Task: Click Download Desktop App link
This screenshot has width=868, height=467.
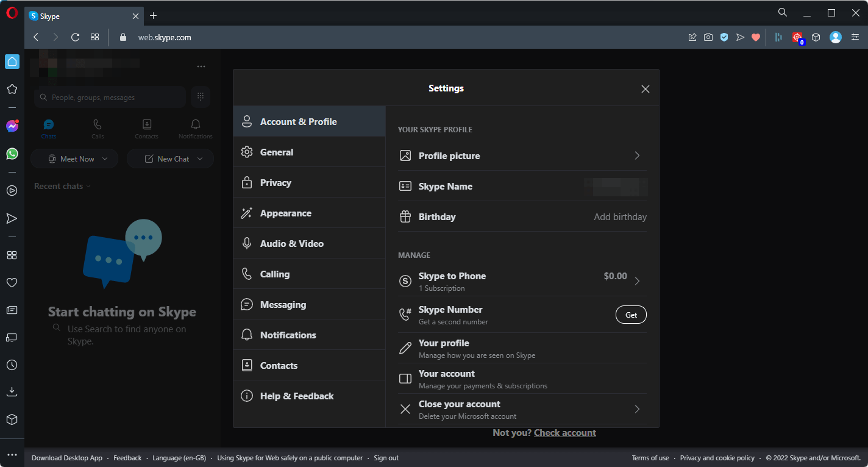Action: coord(67,458)
